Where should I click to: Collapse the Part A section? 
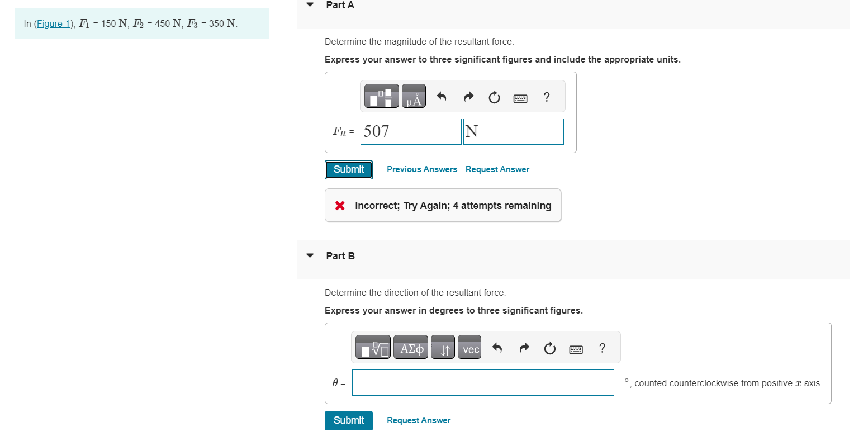(310, 5)
